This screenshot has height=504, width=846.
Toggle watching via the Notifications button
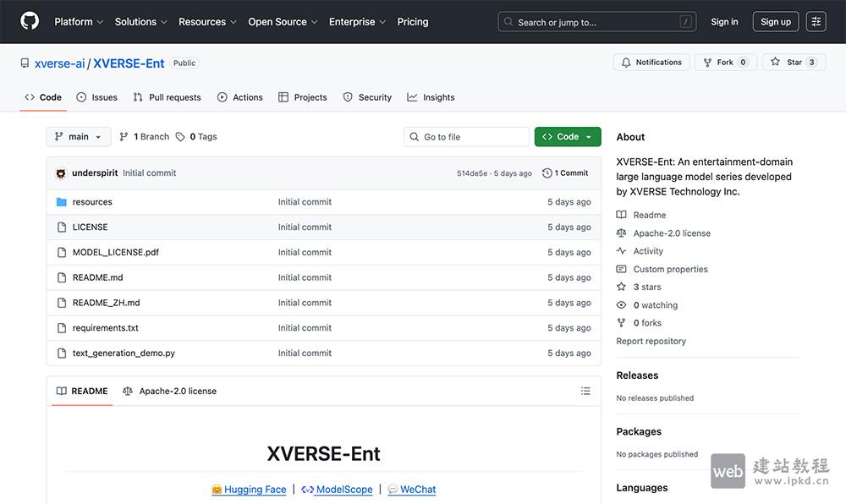click(651, 62)
